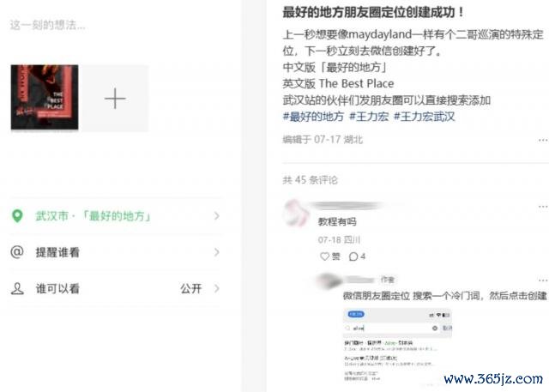Click the green location pin icon
The height and width of the screenshot is (392, 549).
tap(17, 216)
